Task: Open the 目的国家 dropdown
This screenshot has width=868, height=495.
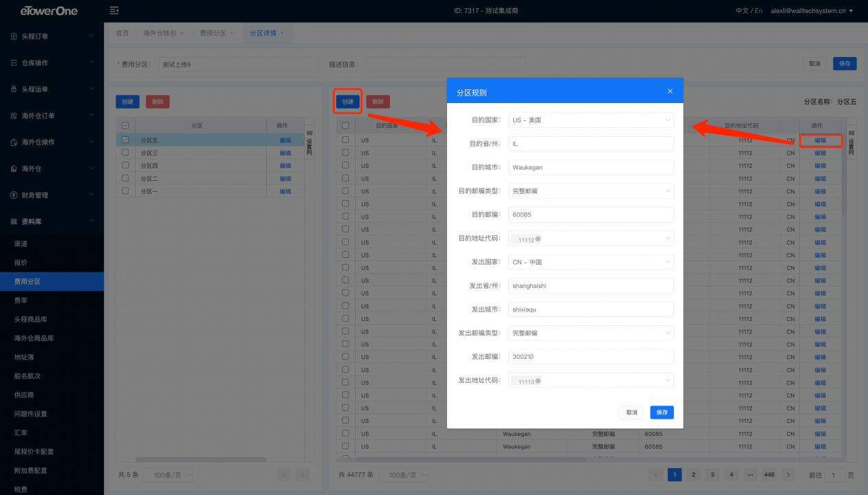Action: coord(591,120)
